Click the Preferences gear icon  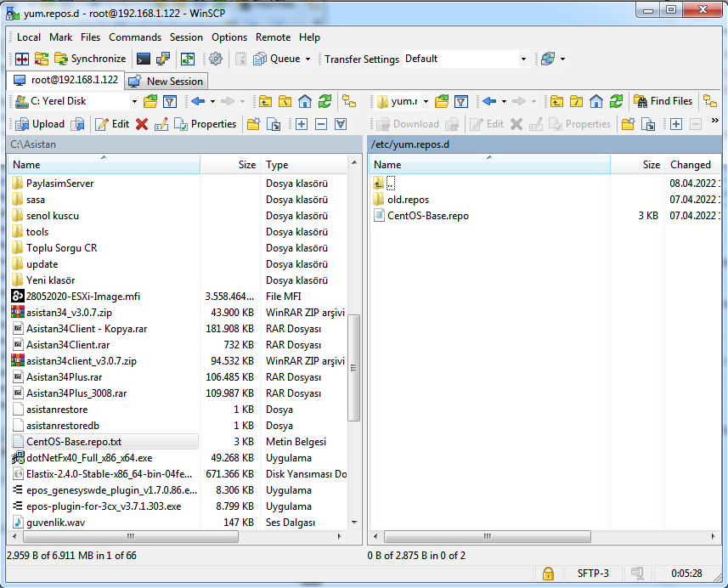(x=216, y=59)
